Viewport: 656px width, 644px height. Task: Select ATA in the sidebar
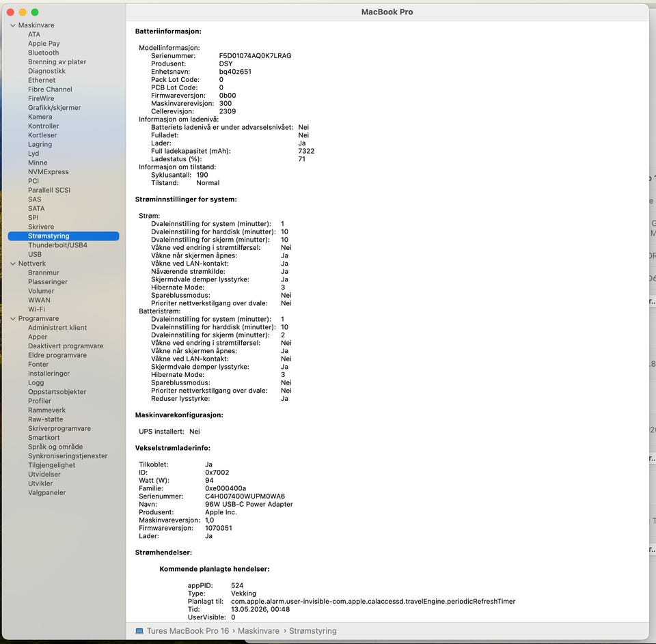pyautogui.click(x=34, y=34)
